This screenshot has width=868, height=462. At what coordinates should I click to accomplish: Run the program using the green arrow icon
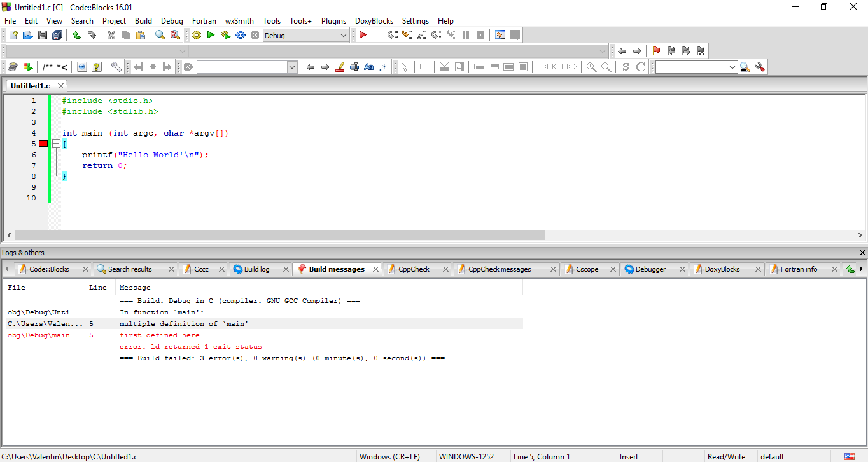click(211, 35)
